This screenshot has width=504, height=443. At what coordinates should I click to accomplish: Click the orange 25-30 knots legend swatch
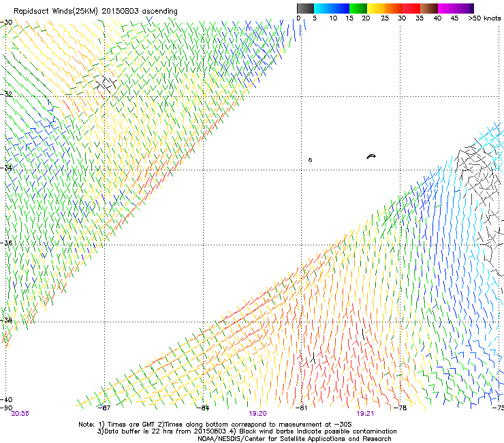coord(394,8)
